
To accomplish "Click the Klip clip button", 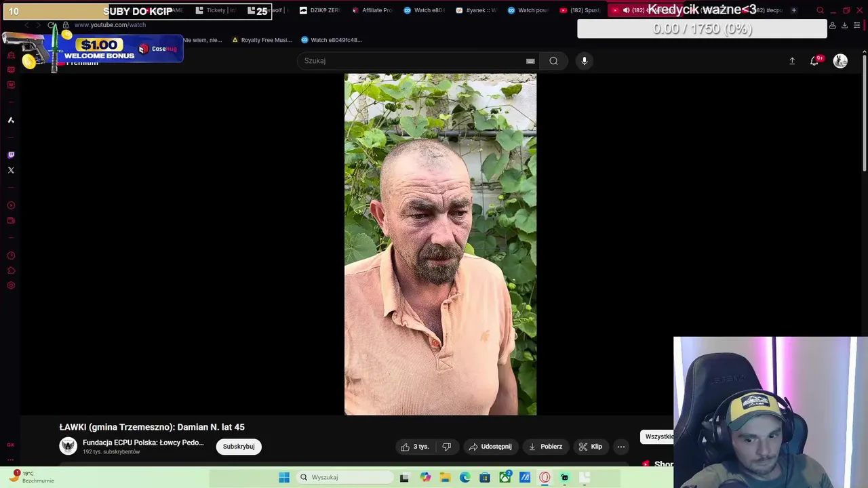I will (590, 447).
